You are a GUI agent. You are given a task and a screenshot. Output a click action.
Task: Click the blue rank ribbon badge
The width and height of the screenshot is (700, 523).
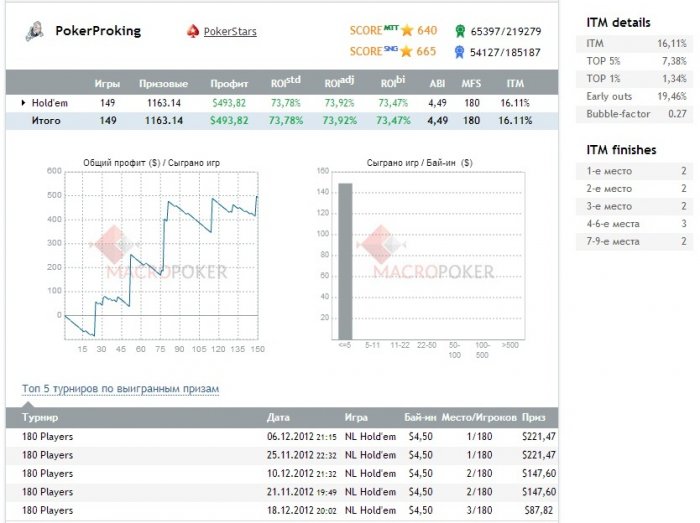pos(459,52)
